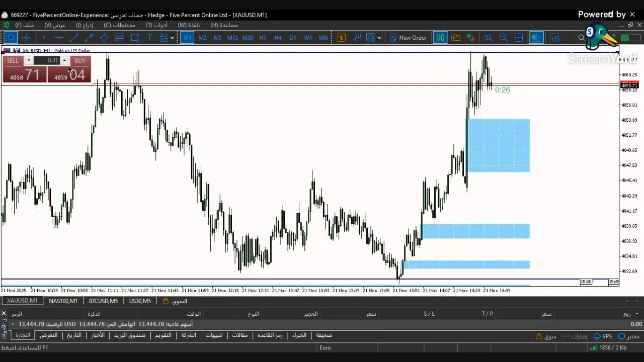This screenshot has height=362, width=644.
Task: Open the أدوات (T) menu
Action: point(156,25)
